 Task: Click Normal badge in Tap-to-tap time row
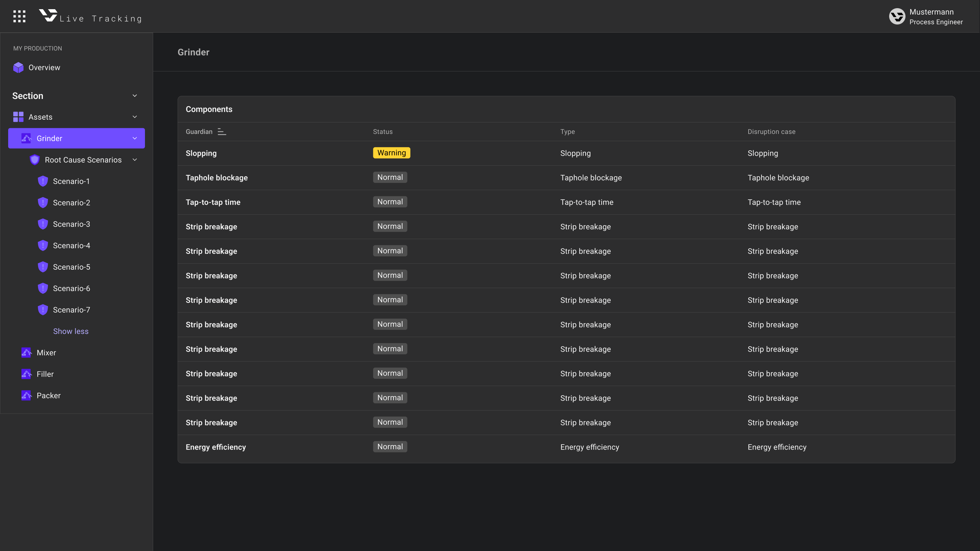(390, 202)
